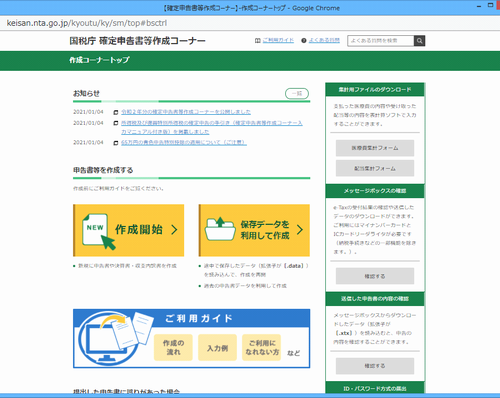The width and height of the screenshot is (500, 398).
Task: Click the 申告書等を作成する section heading
Action: coord(103,170)
